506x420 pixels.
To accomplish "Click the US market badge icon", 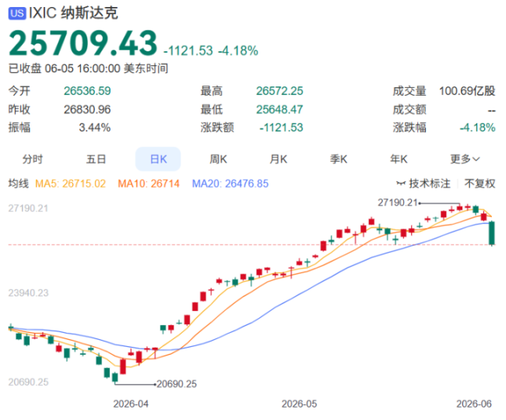I will [x=17, y=13].
